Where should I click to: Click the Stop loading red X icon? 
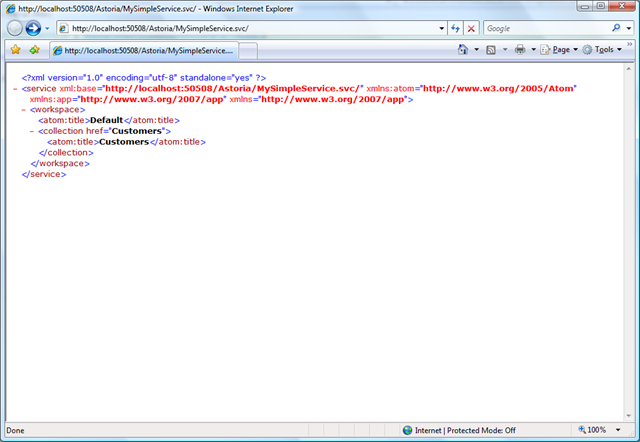[x=471, y=28]
